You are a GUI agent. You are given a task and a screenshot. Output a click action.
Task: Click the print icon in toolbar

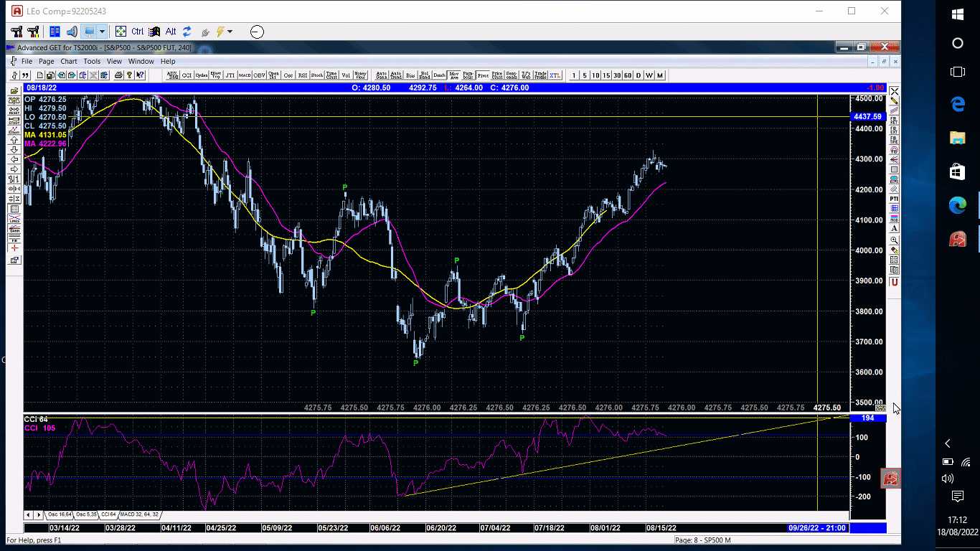pos(118,75)
